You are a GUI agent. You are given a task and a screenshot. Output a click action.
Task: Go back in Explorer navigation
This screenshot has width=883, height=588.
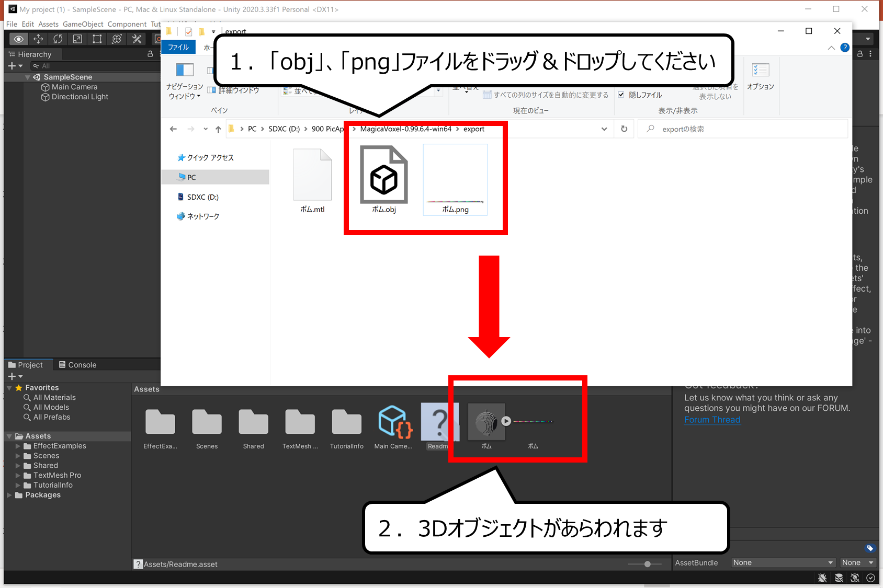(173, 129)
